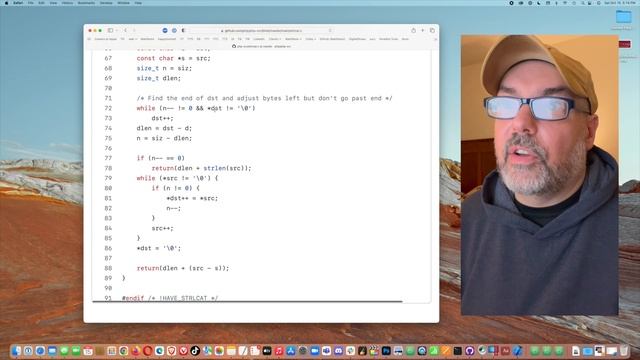Open the Safari menu in menu bar
This screenshot has height=360, width=640.
tap(18, 3)
